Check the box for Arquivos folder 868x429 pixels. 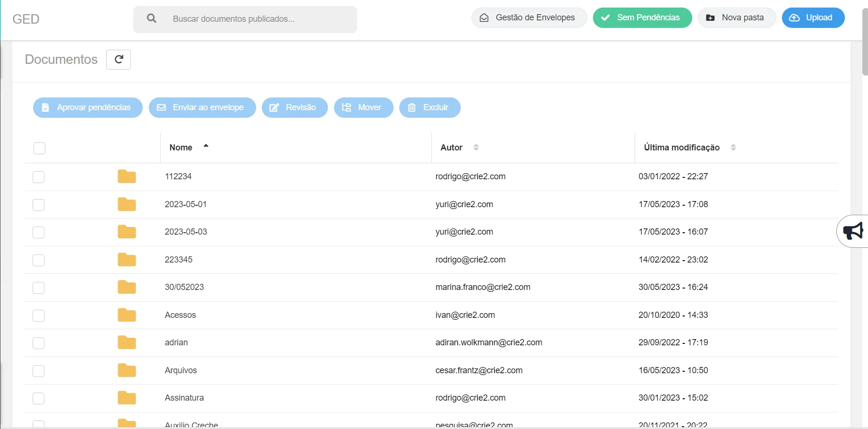coord(39,371)
